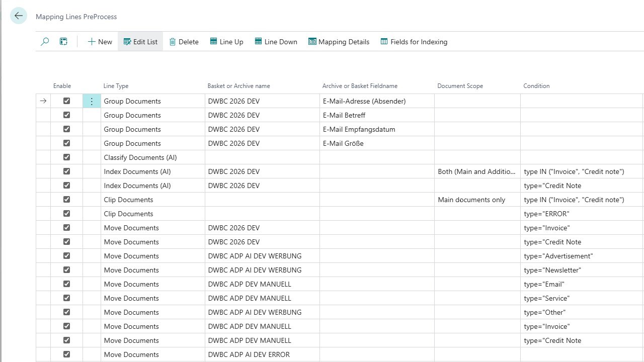Move selected line down
The width and height of the screenshot is (644, 362).
tap(276, 42)
